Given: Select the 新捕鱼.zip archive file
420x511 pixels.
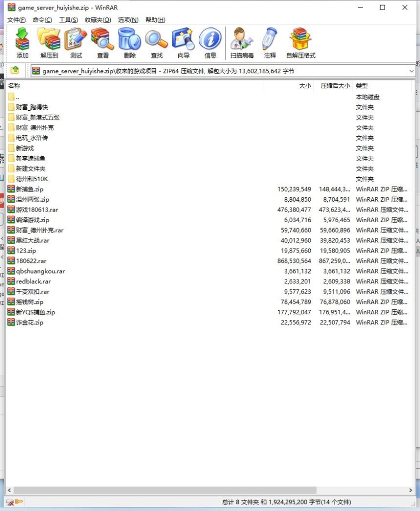Looking at the screenshot, I should pyautogui.click(x=29, y=189).
